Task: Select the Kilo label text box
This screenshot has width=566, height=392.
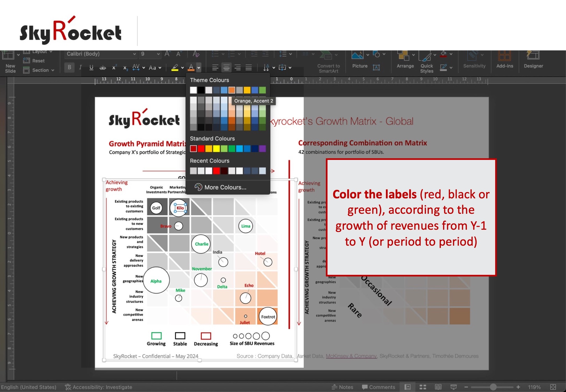Action: [x=180, y=208]
